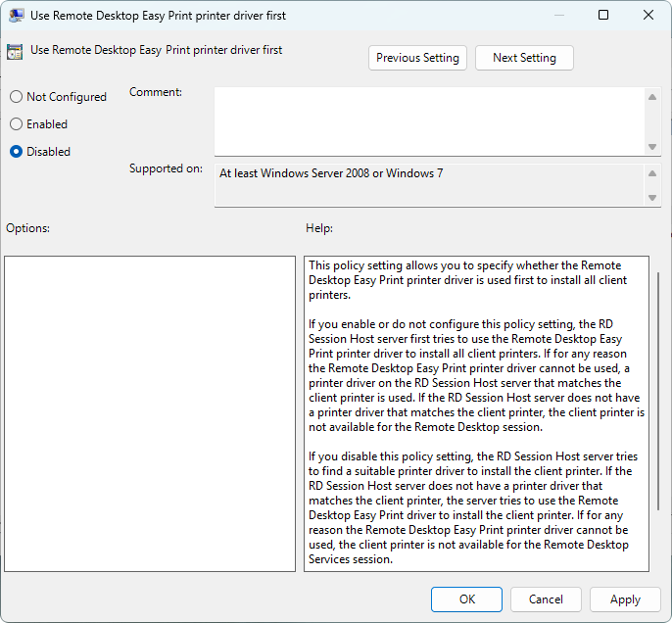The image size is (672, 623).
Task: Close the policy dialog window
Action: 648,15
